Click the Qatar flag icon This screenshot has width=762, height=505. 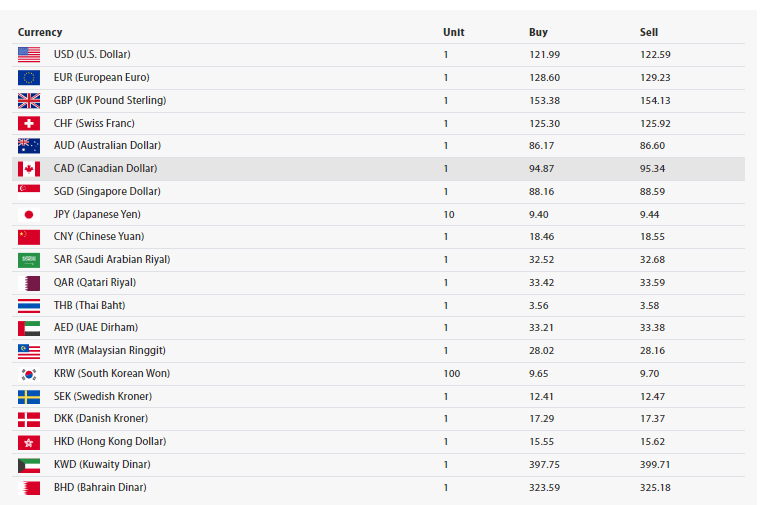29,283
